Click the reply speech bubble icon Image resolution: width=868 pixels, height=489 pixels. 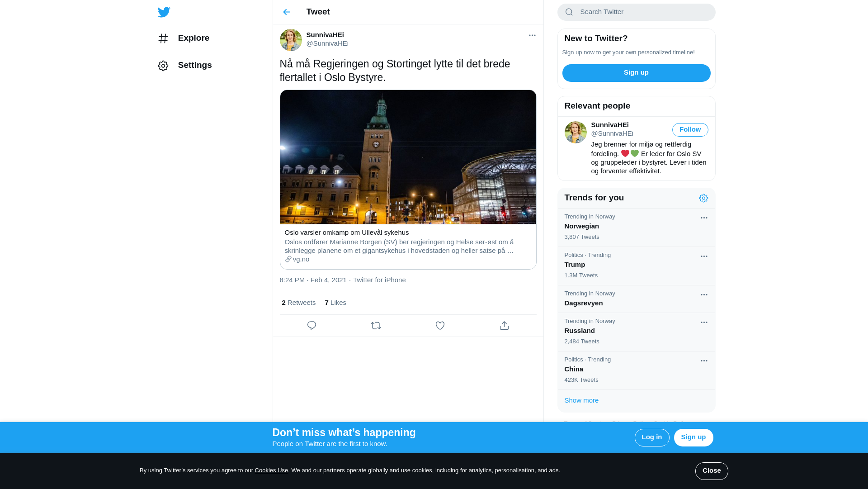(311, 326)
